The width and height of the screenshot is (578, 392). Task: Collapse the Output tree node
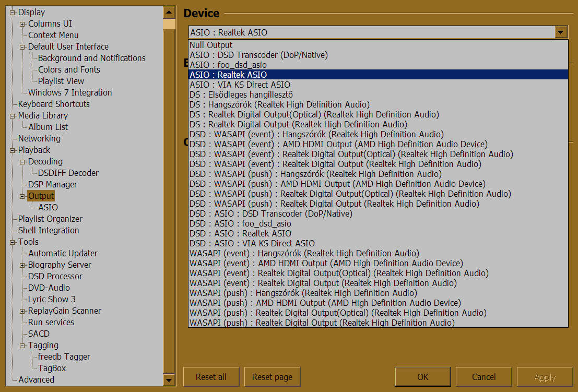[22, 196]
